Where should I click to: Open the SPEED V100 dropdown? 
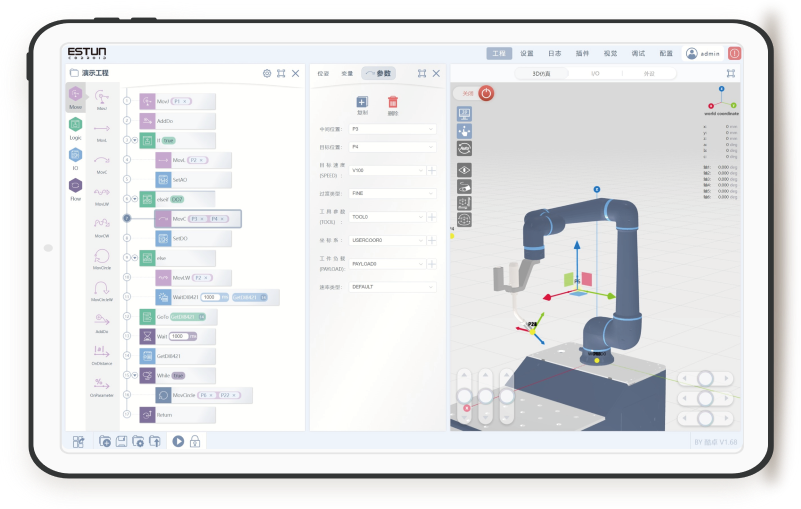[x=387, y=170]
